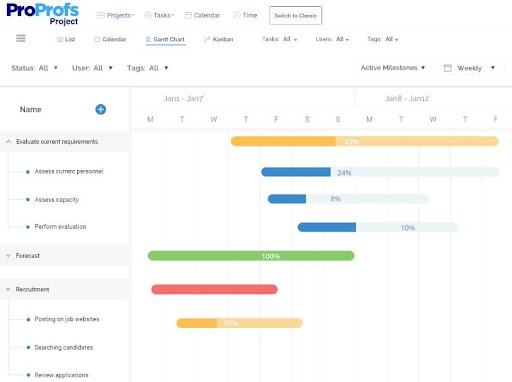Image resolution: width=512 pixels, height=382 pixels.
Task: Click the ProProfs Project logo
Action: coord(42,14)
